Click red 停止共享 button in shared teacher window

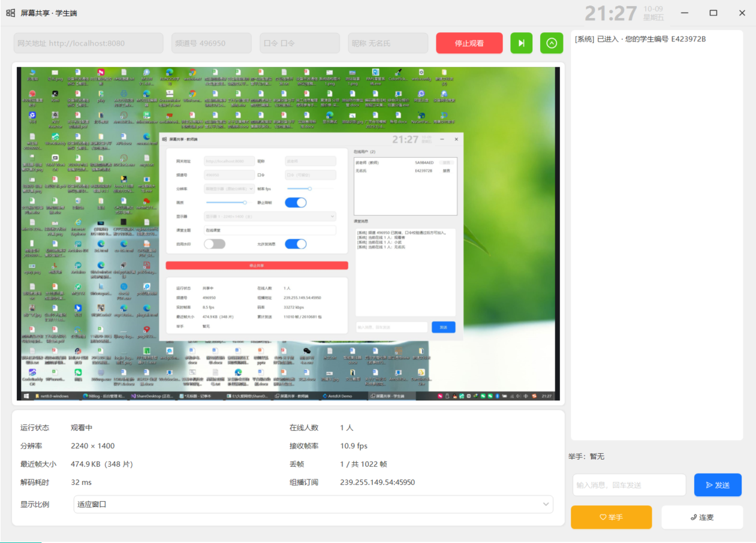tap(257, 266)
